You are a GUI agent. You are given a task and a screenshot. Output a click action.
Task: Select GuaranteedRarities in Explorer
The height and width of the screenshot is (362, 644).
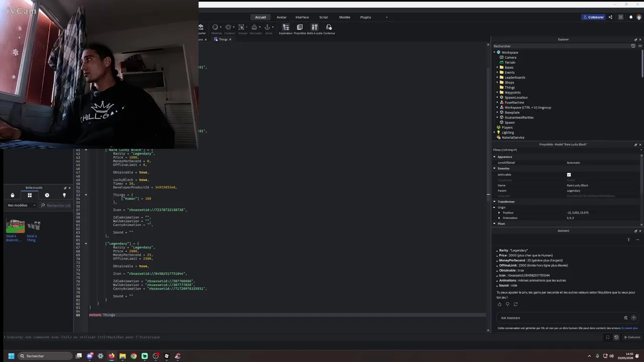click(x=519, y=118)
